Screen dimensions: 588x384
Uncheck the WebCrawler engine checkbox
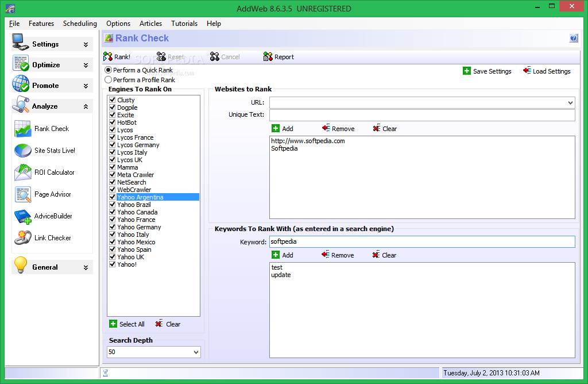click(112, 190)
